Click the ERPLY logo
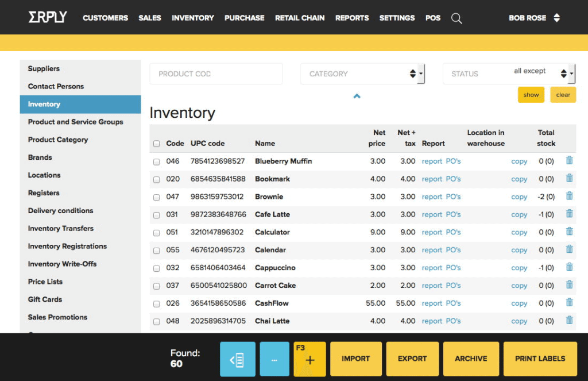 [x=47, y=17]
